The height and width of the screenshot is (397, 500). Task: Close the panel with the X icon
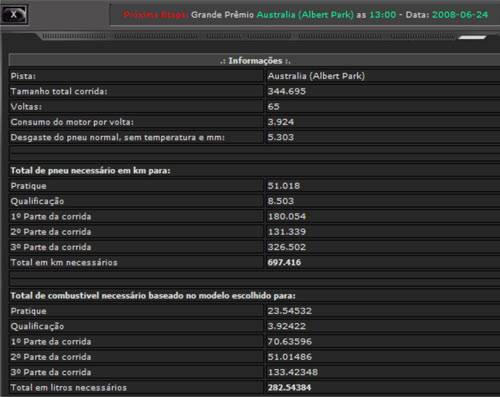(14, 14)
